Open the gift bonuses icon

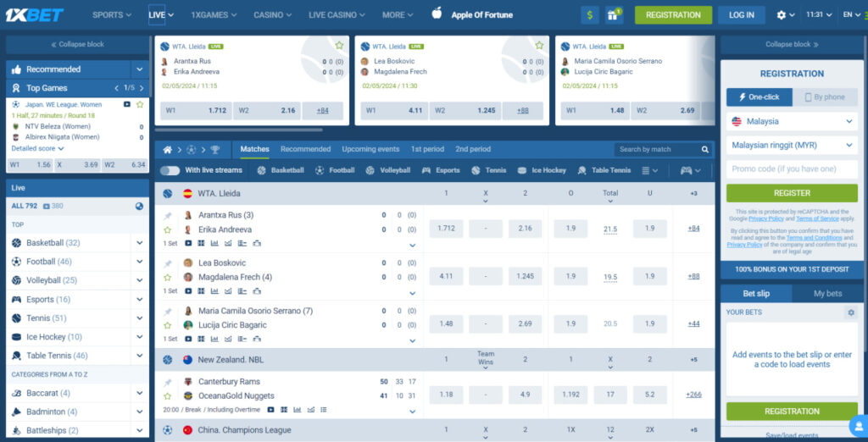[614, 15]
